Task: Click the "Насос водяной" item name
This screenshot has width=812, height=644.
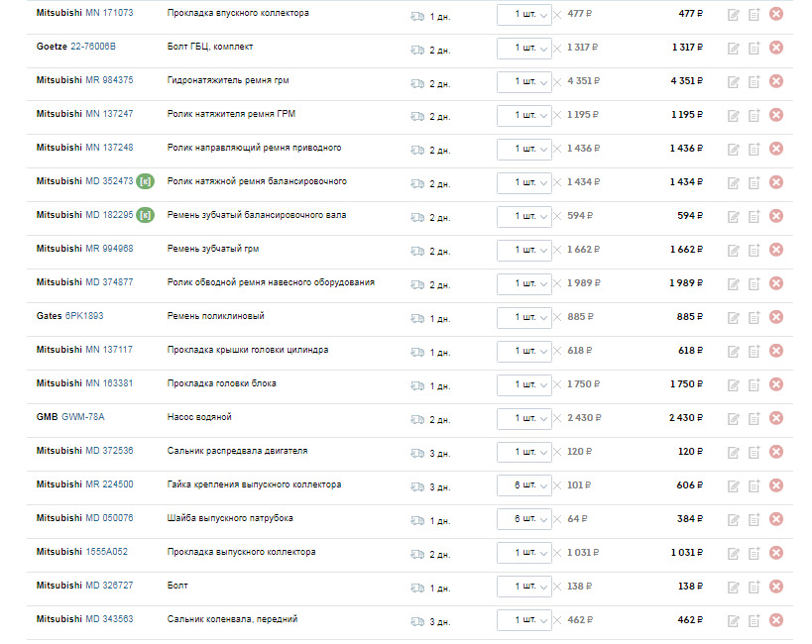Action: (199, 417)
